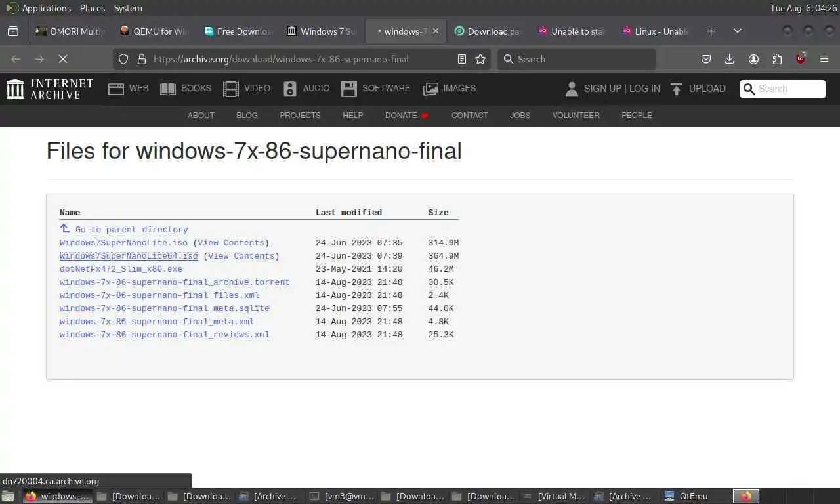
Task: Open the Archive WEB section
Action: [x=129, y=89]
